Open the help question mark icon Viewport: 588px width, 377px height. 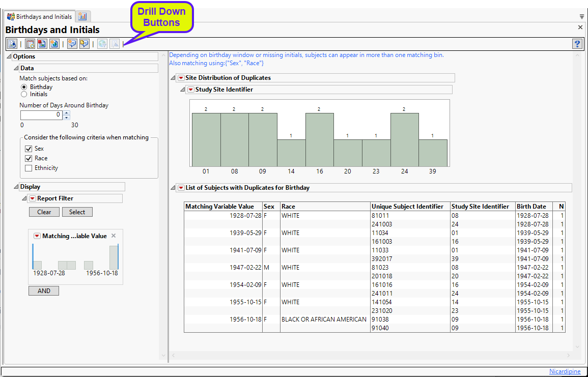577,44
